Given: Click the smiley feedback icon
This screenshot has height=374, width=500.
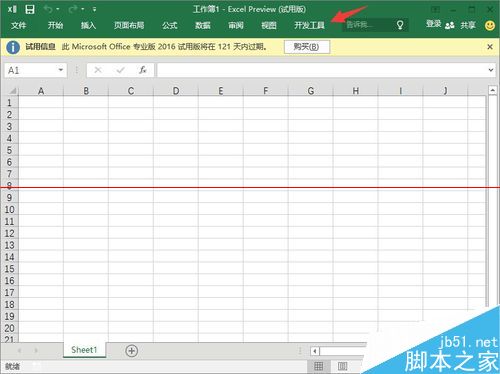Looking at the screenshot, I should pyautogui.click(x=490, y=25).
